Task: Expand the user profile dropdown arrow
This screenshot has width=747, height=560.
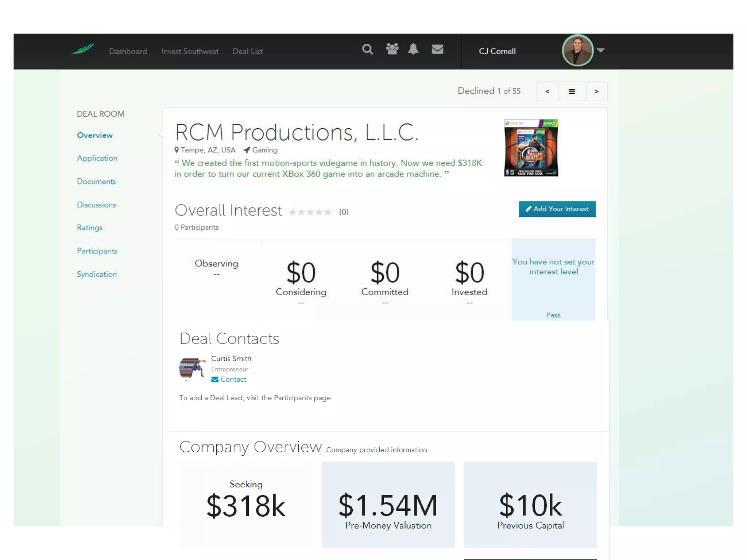Action: (x=601, y=50)
